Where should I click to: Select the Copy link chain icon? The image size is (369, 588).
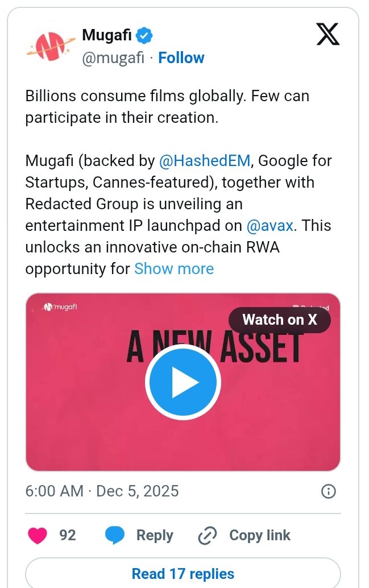click(207, 535)
